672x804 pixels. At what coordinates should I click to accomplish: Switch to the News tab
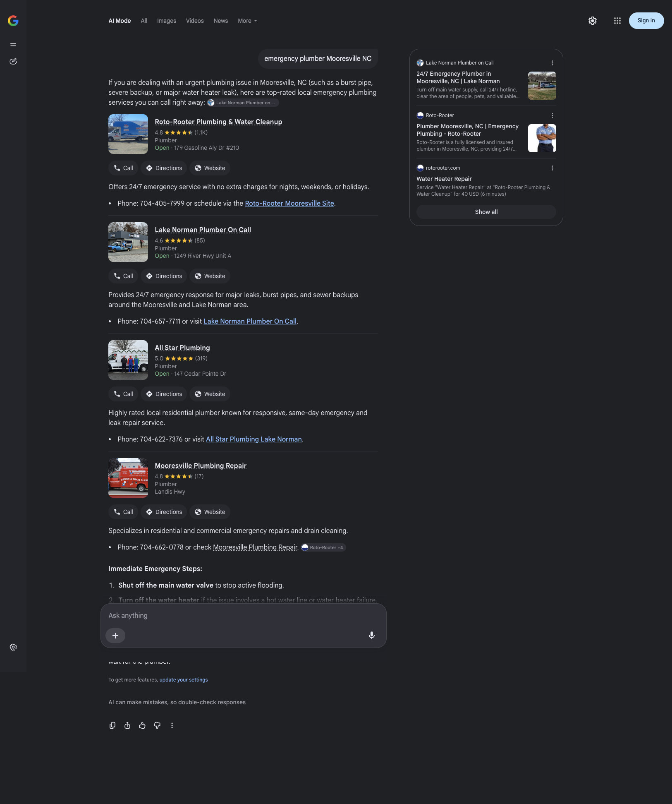[221, 21]
